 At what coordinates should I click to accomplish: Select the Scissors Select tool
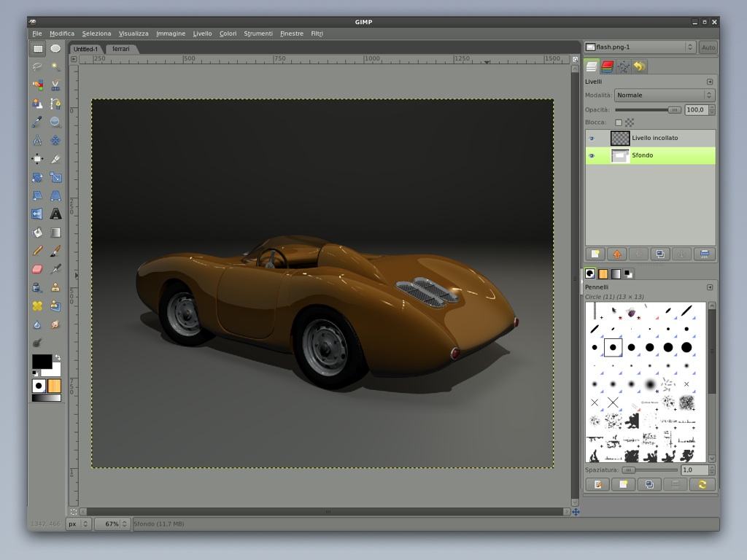(55, 85)
